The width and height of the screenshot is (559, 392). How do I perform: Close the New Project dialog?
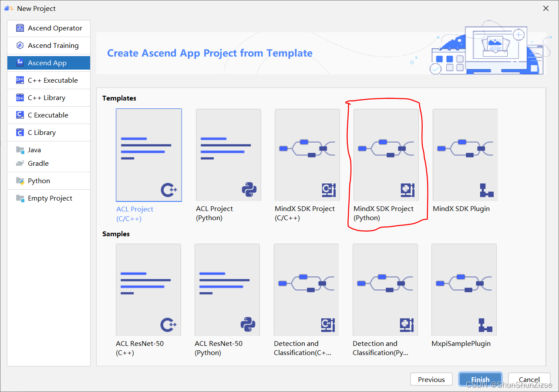pyautogui.click(x=546, y=8)
